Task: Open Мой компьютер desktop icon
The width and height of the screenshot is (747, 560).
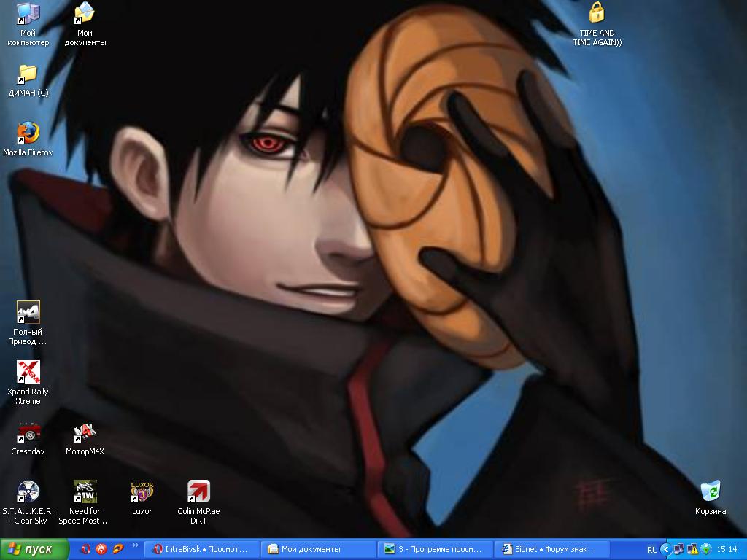Action: click(28, 14)
